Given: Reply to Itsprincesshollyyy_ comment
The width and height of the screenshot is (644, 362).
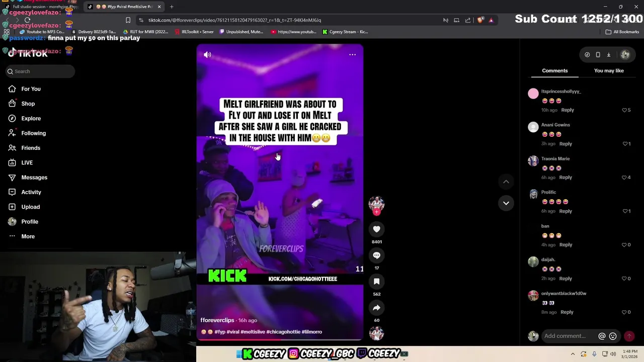Looking at the screenshot, I should [x=568, y=110].
